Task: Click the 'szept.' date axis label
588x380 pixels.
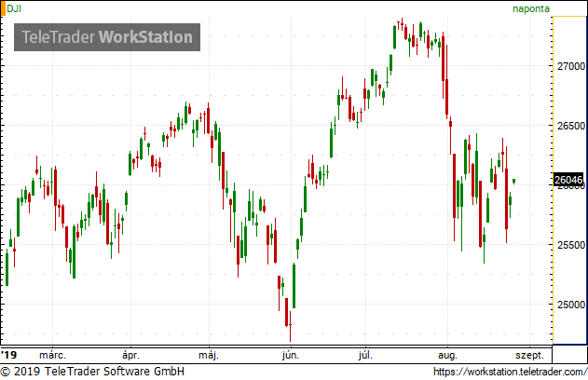Action: coord(529,356)
